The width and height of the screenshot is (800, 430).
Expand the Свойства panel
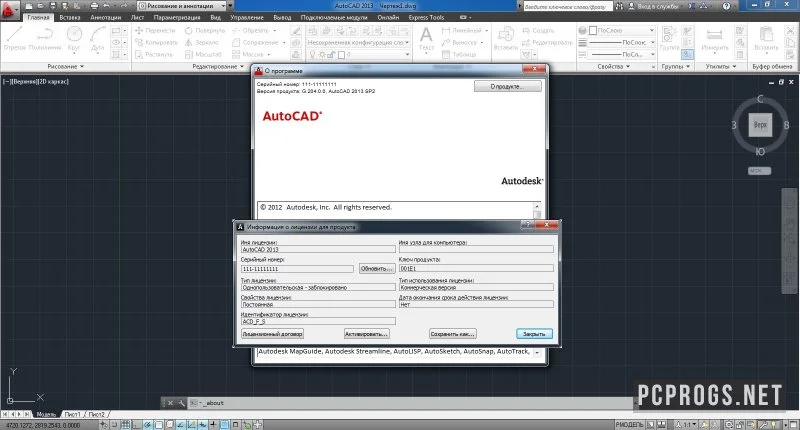(x=613, y=66)
